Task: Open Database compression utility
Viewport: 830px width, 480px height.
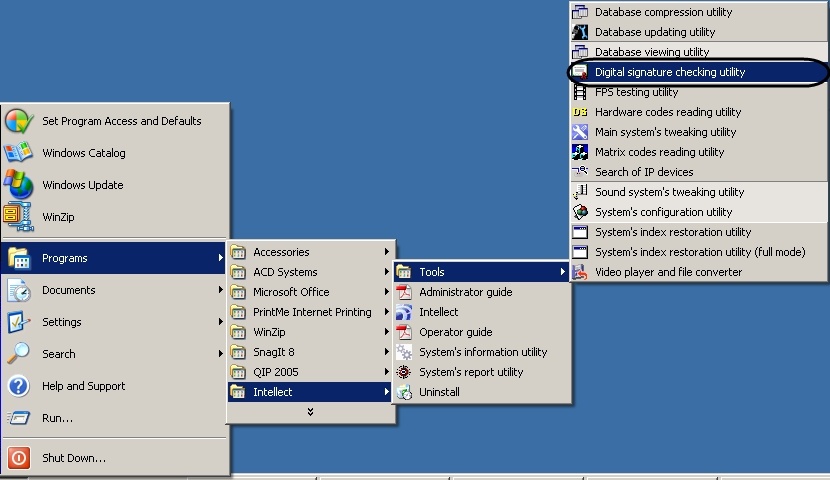Action: coord(663,12)
